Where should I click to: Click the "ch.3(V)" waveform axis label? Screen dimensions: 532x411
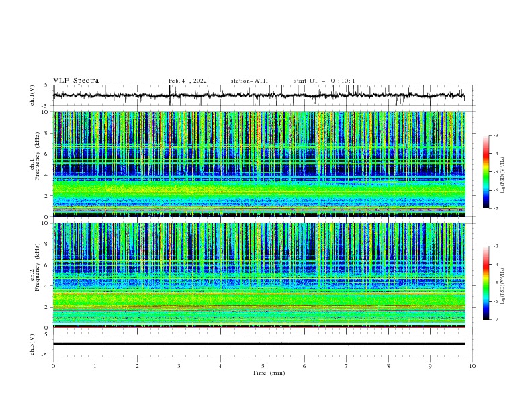[x=32, y=345]
